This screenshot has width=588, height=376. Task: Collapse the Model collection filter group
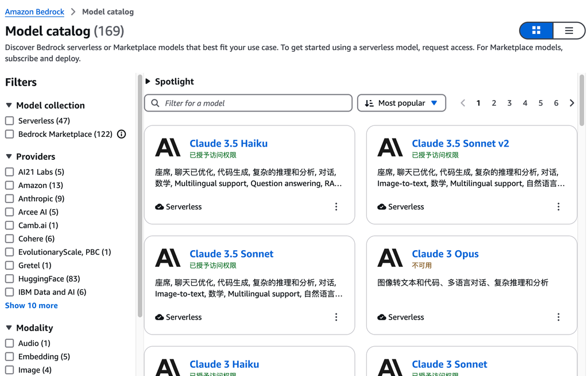click(x=9, y=105)
